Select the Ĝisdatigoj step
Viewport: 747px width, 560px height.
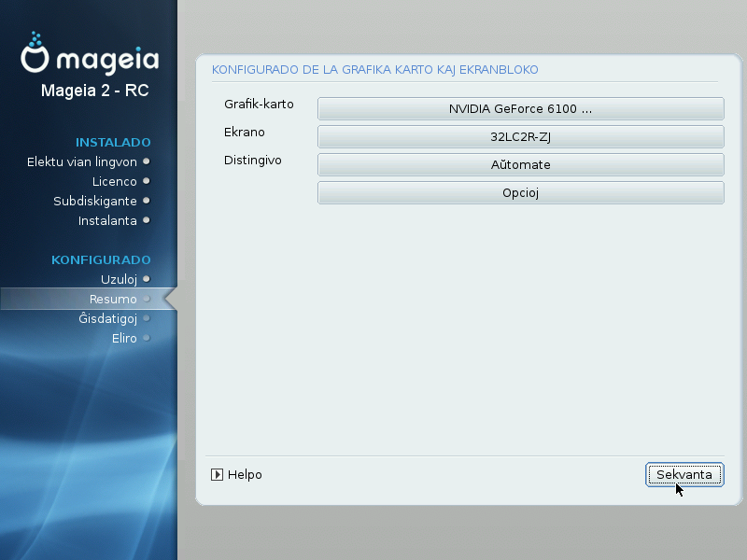coord(108,318)
